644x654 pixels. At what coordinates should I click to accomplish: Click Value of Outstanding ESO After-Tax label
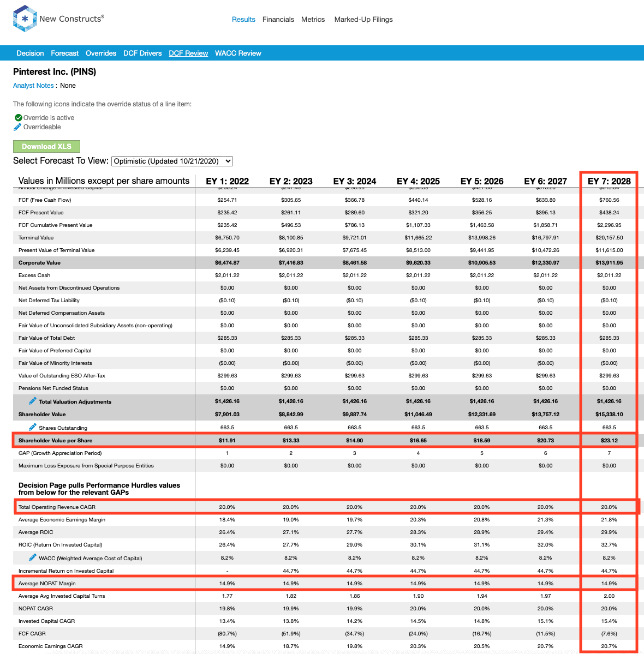click(x=62, y=375)
